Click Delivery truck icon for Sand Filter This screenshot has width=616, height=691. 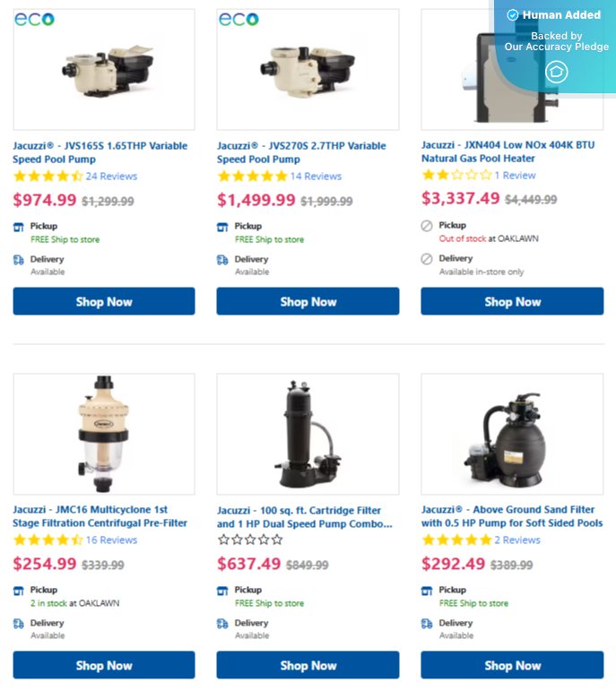[427, 624]
